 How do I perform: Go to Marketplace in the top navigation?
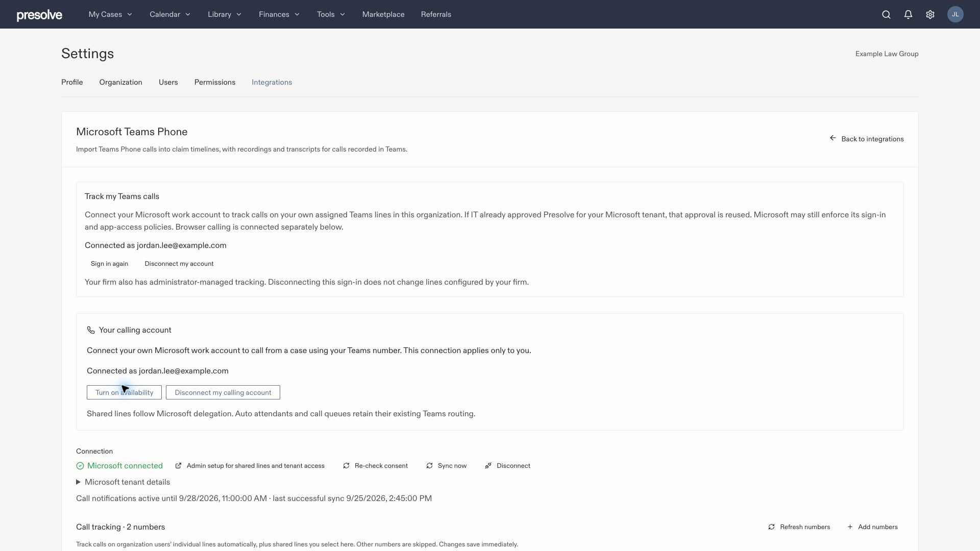(x=383, y=14)
